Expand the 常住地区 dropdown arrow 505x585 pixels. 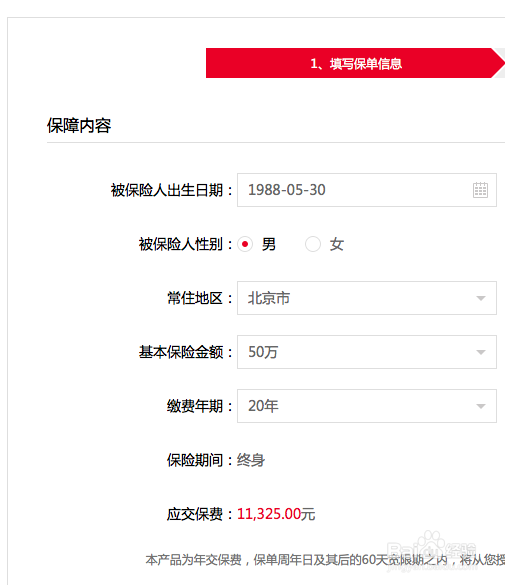pos(481,298)
